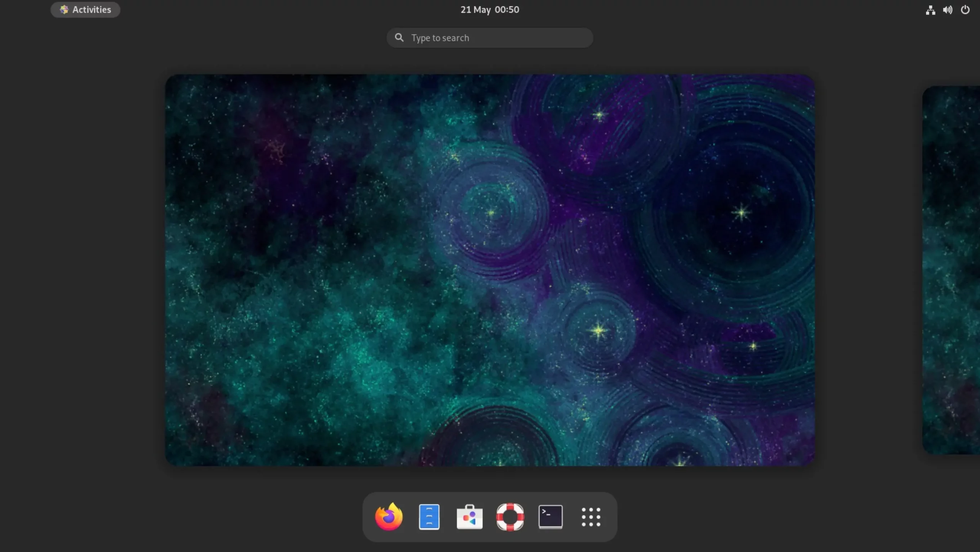Open the calendar via the "21 May" date
980x552 pixels.
pos(475,10)
